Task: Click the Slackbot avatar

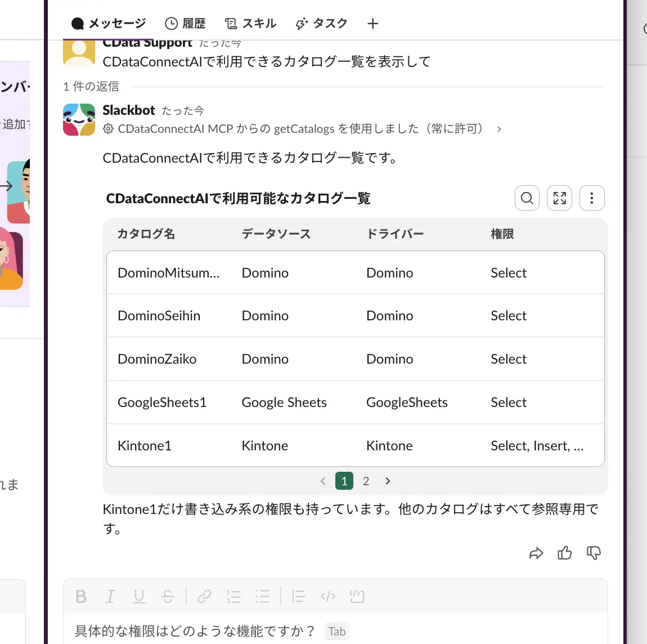Action: [79, 119]
